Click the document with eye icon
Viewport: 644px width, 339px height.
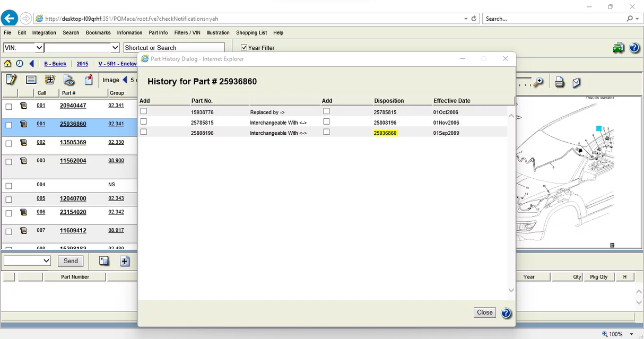pyautogui.click(x=69, y=80)
